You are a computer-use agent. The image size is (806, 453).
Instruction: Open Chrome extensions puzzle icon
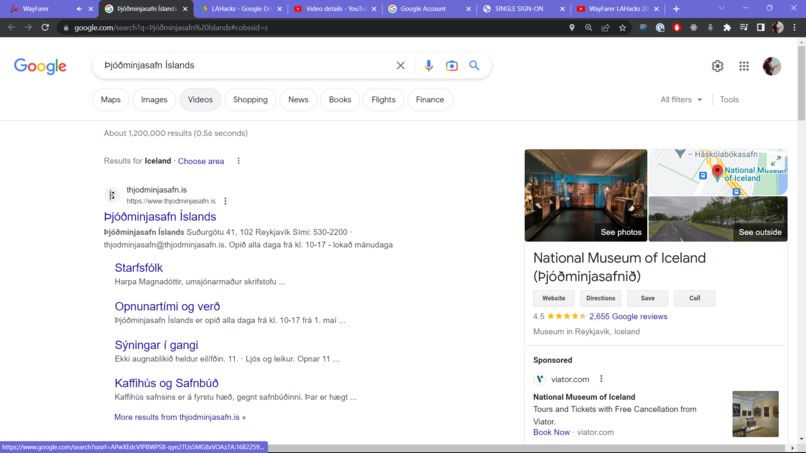pyautogui.click(x=727, y=28)
